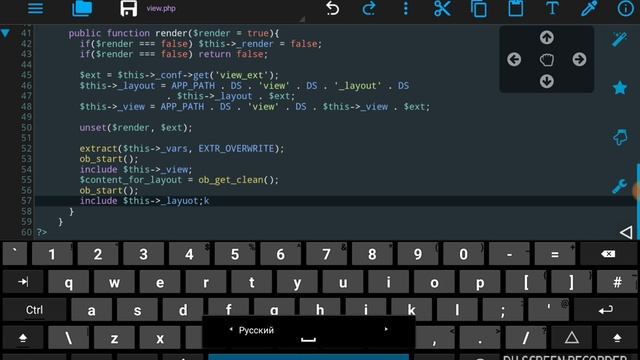
Task: Select line number 45 in the gutter
Action: [x=26, y=75]
